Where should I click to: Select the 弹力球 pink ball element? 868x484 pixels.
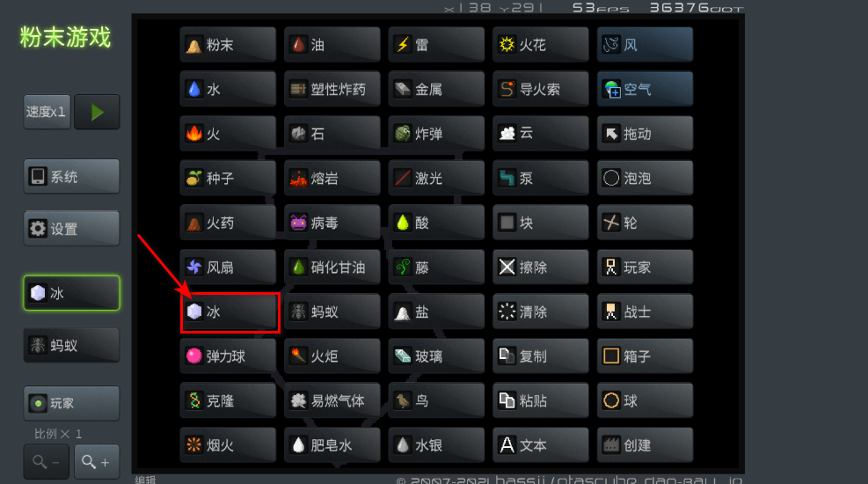click(228, 356)
